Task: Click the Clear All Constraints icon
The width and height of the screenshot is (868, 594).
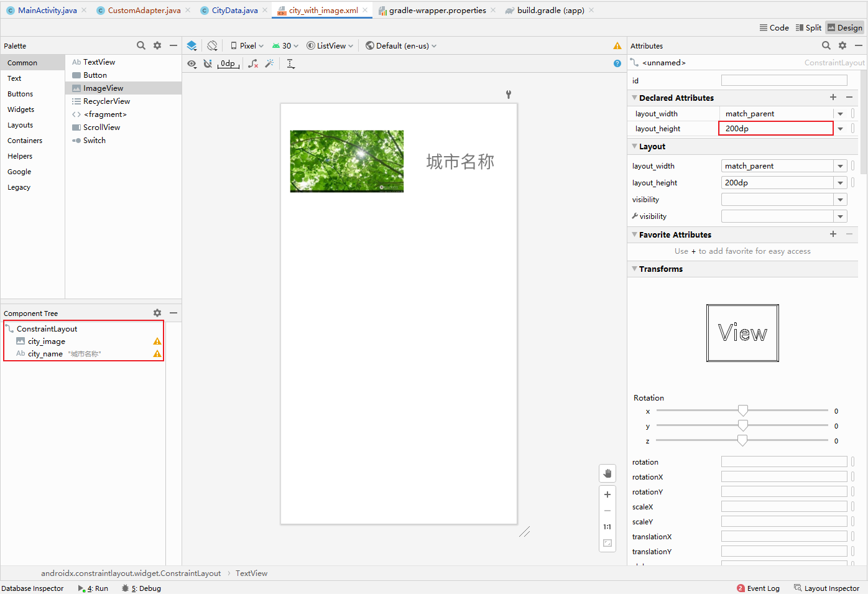Action: coord(253,63)
